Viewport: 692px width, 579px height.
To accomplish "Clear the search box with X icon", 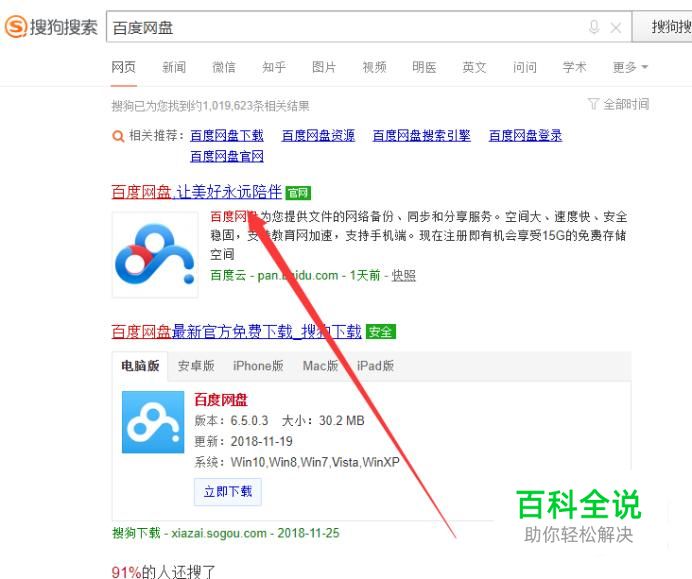I will pos(616,28).
